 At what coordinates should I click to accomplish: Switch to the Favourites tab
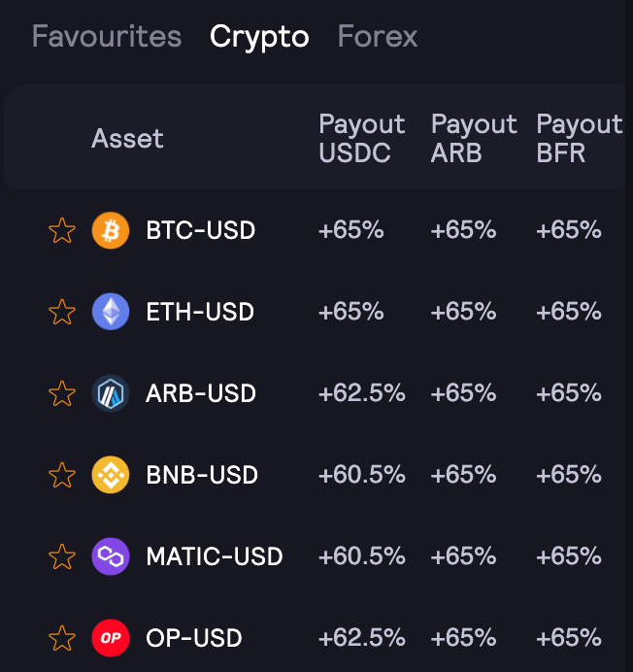(x=107, y=37)
